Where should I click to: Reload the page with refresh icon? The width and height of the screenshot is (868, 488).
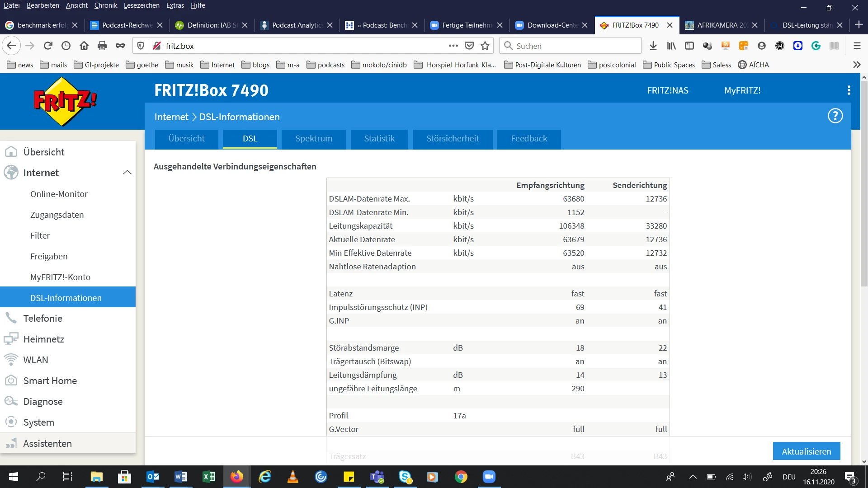48,46
